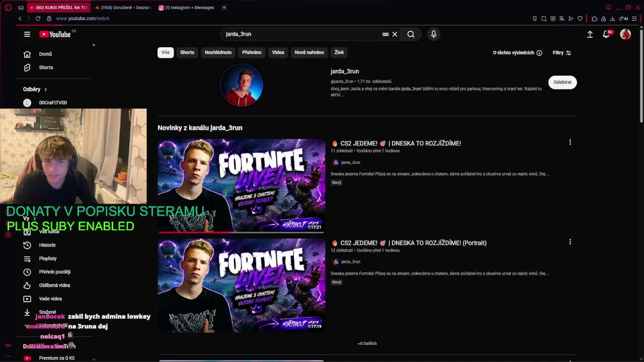This screenshot has height=362, width=644.
Task: Open the Opera menu logo
Action: coord(8,8)
